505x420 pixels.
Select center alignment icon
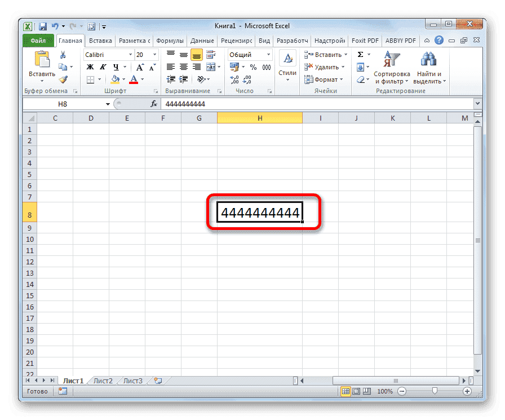tap(183, 66)
